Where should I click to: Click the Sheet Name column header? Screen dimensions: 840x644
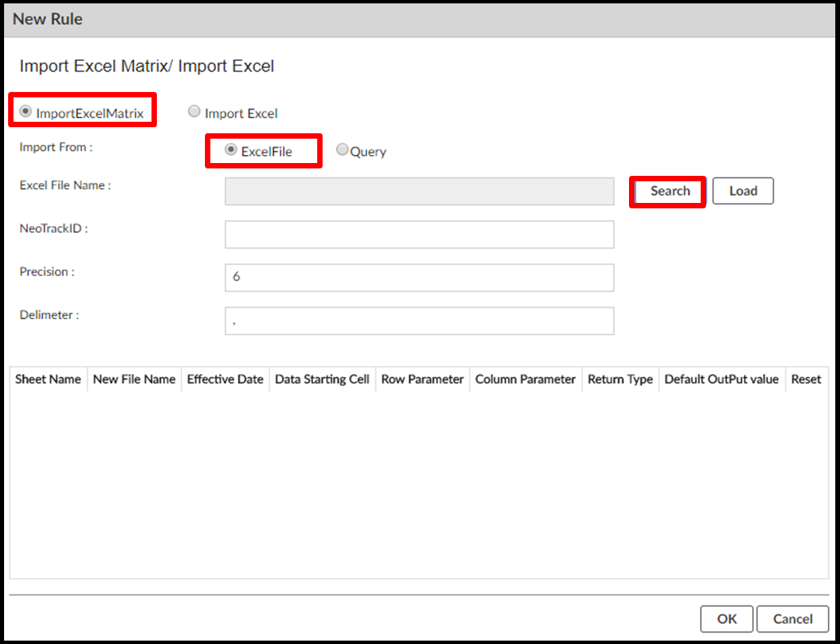[48, 379]
